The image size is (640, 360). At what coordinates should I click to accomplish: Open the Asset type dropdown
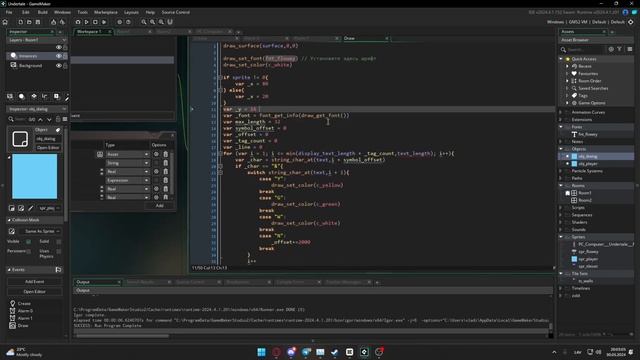click(127, 154)
